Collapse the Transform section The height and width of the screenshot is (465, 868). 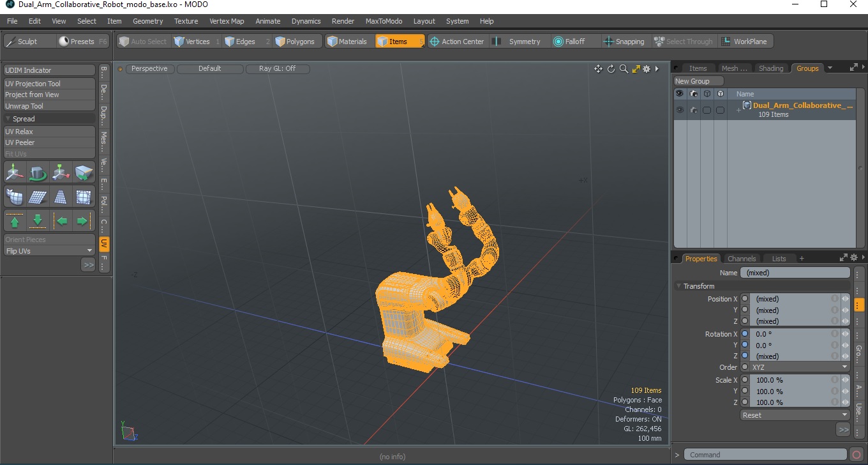pos(679,286)
